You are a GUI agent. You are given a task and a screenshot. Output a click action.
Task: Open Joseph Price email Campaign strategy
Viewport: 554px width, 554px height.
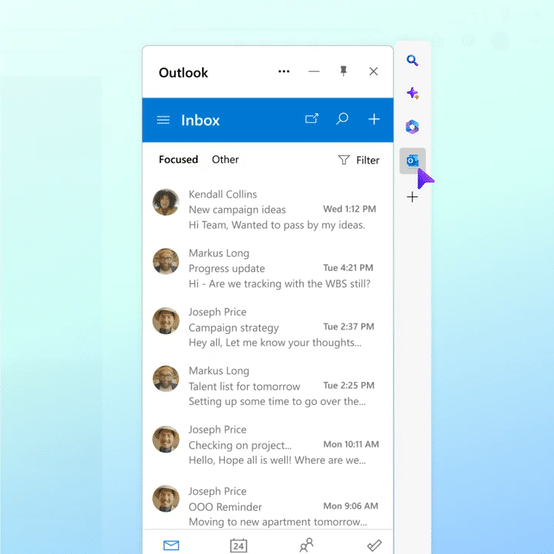pyautogui.click(x=268, y=327)
